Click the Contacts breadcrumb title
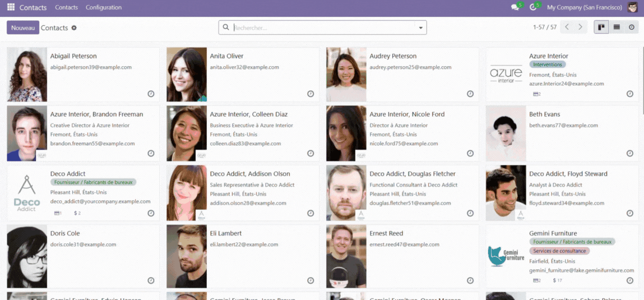Image resolution: width=644 pixels, height=300 pixels. (x=54, y=28)
